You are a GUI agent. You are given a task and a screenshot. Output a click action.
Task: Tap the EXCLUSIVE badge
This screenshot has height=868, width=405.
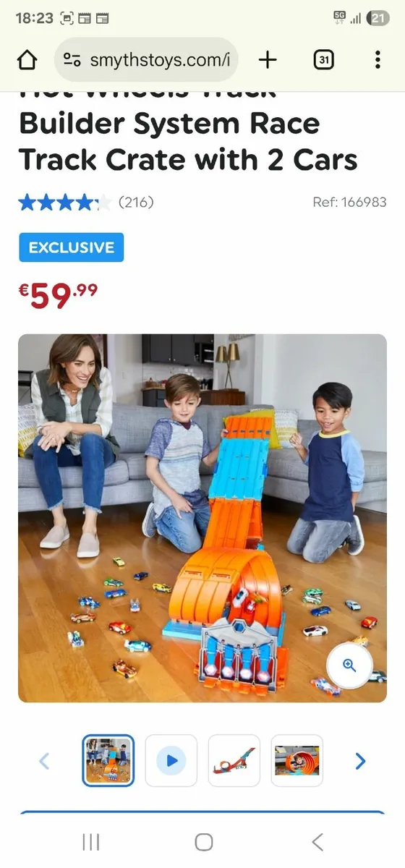coord(71,247)
